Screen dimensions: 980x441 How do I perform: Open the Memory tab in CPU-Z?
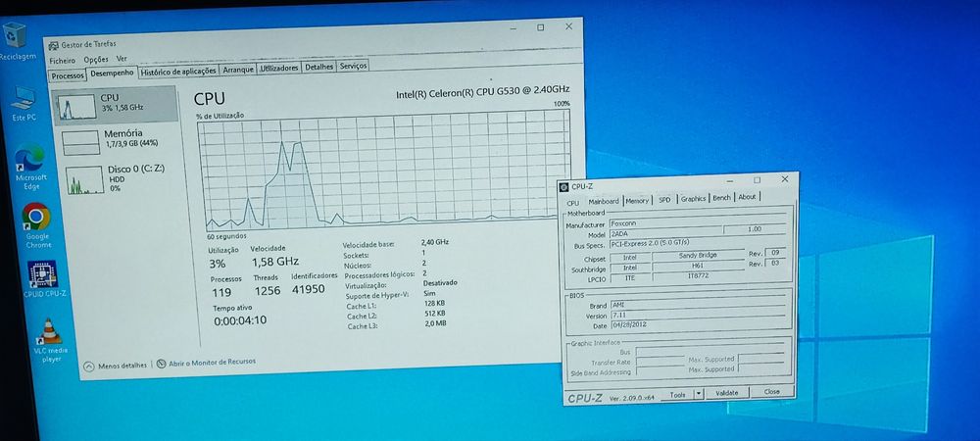[x=637, y=201]
